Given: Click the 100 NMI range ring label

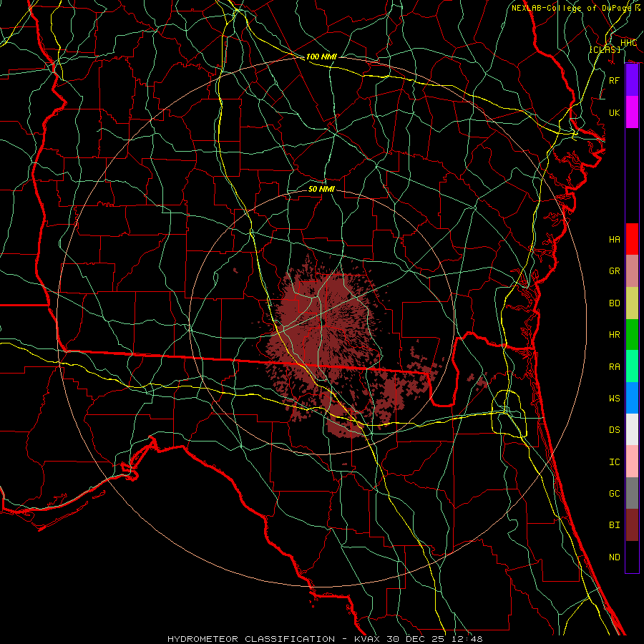Looking at the screenshot, I should point(321,57).
